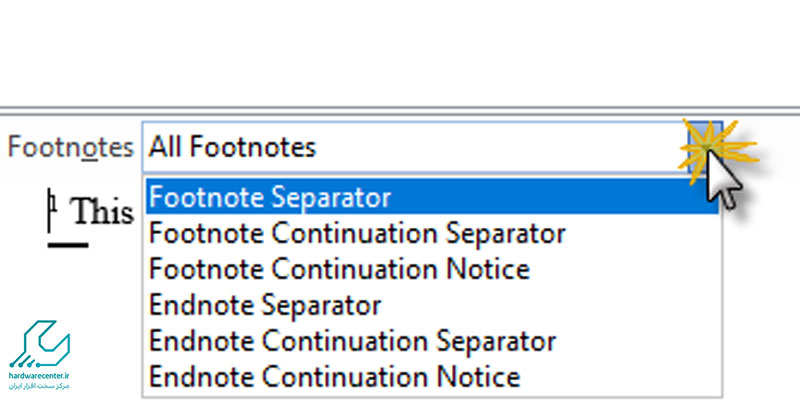This screenshot has width=800, height=400.
Task: Click the blank document area above the pane
Action: click(x=400, y=53)
